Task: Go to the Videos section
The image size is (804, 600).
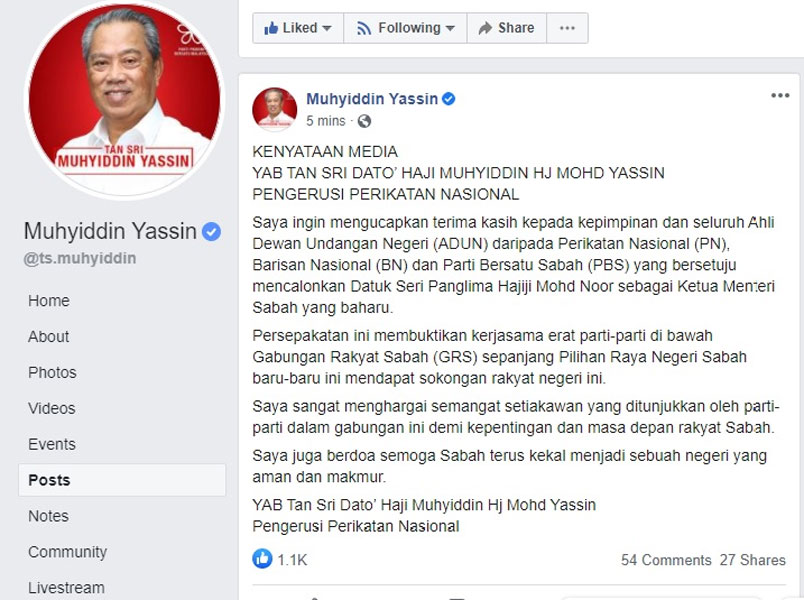Action: [x=52, y=408]
